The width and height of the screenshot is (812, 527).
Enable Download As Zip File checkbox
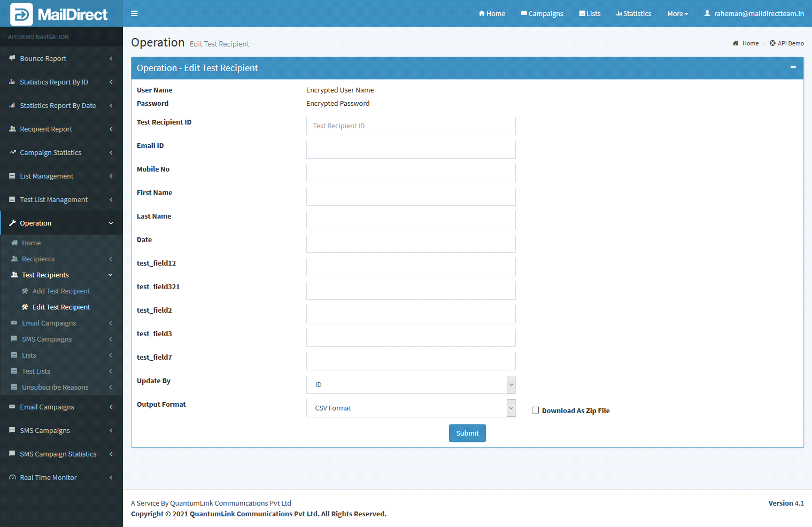(x=535, y=410)
